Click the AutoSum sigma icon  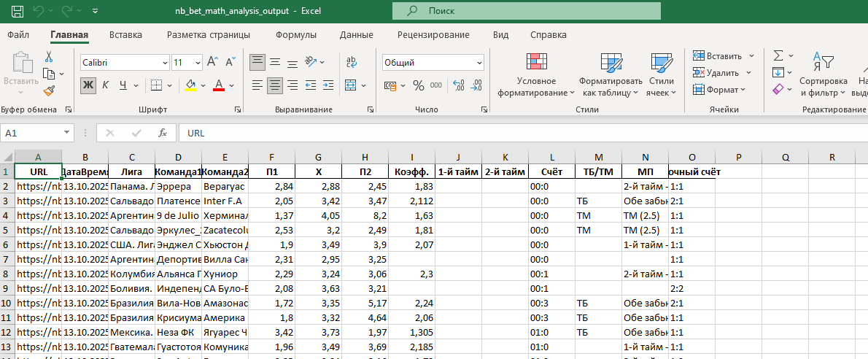click(x=778, y=56)
